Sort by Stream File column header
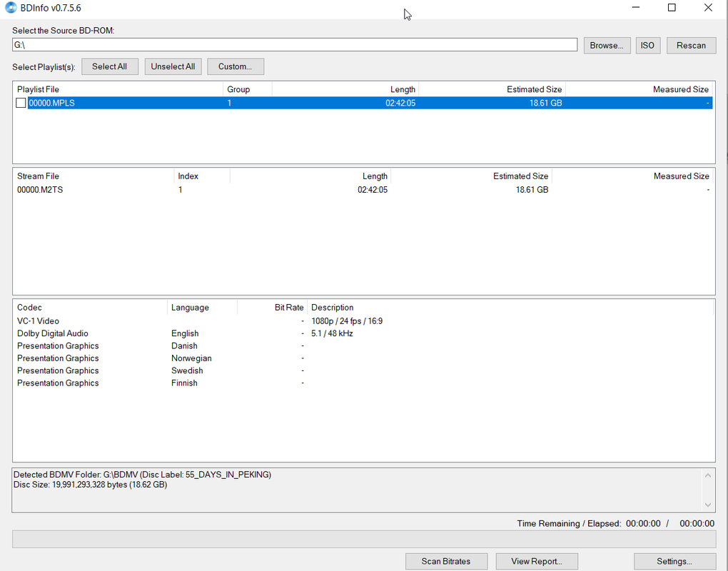Screen dimensions: 728x571 93,176
